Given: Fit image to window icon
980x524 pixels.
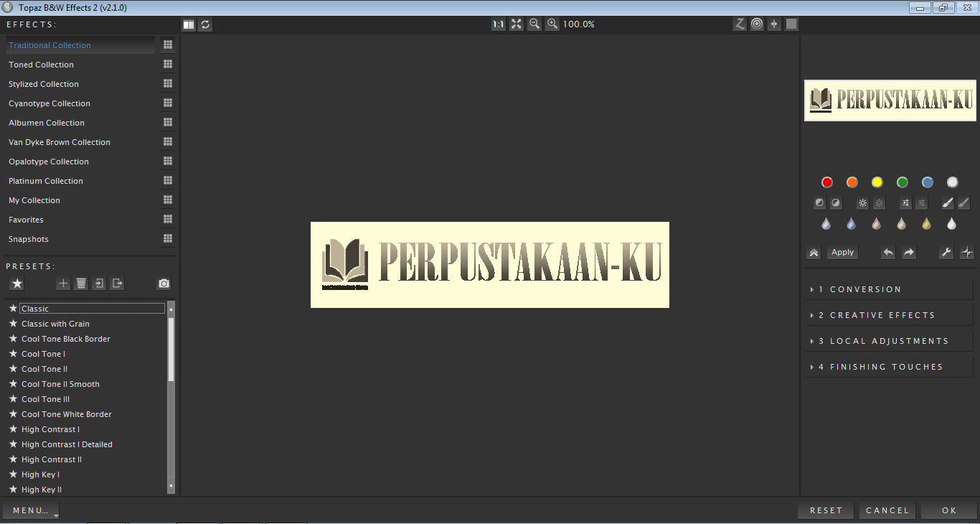Looking at the screenshot, I should coord(517,24).
